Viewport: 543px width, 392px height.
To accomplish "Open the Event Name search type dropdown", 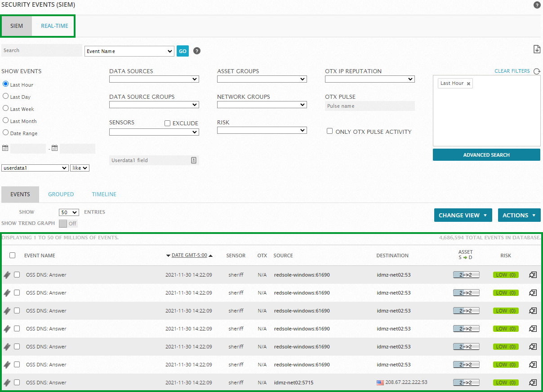I will (129, 51).
